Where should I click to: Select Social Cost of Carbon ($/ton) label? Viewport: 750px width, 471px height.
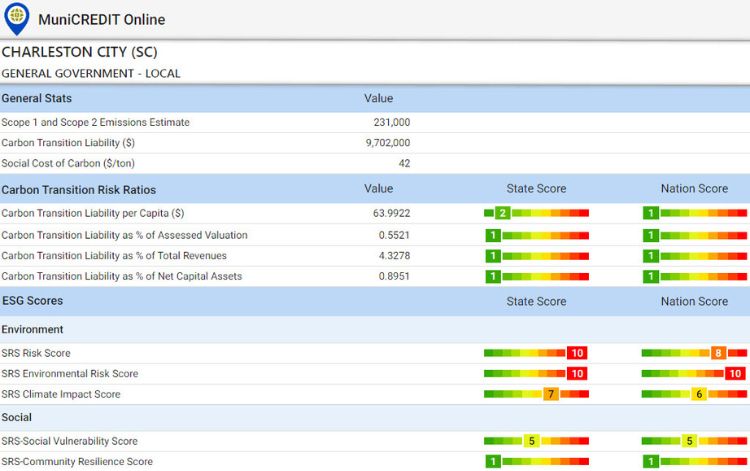point(68,164)
